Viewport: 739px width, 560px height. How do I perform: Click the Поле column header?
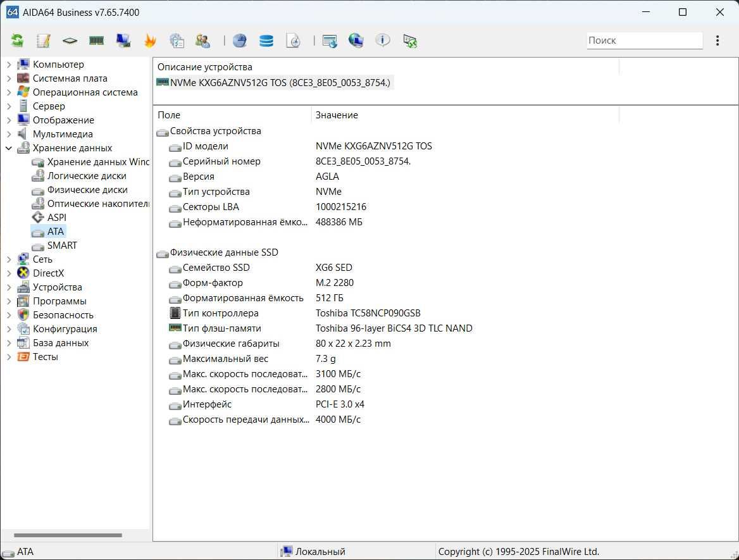click(232, 115)
